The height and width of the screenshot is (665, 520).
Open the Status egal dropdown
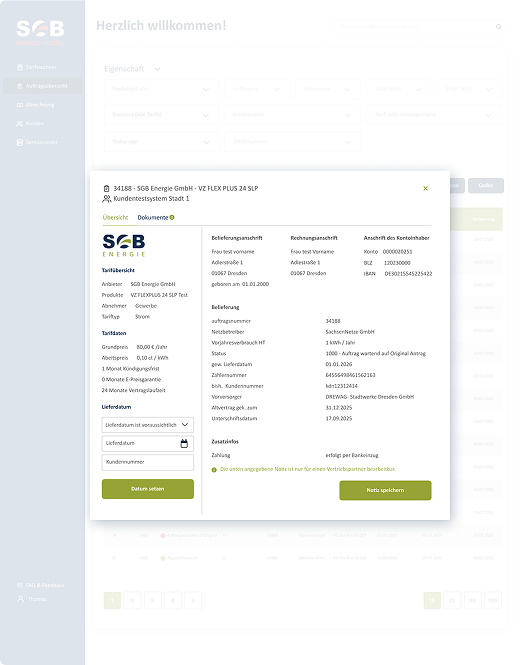click(161, 142)
